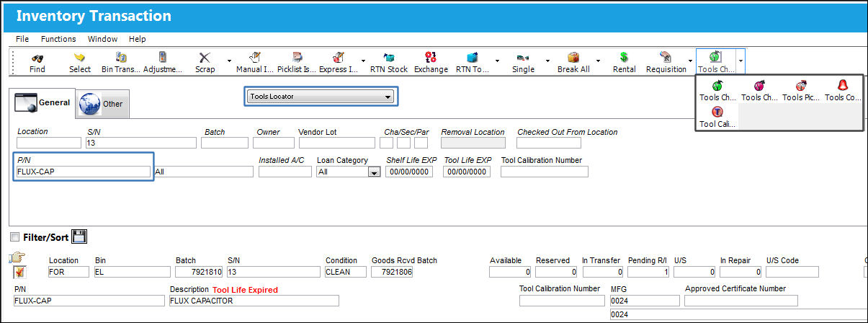Screen dimensions: 868x323
Task: Collapse the Tools Ch... dropdown arrow
Action: [740, 62]
